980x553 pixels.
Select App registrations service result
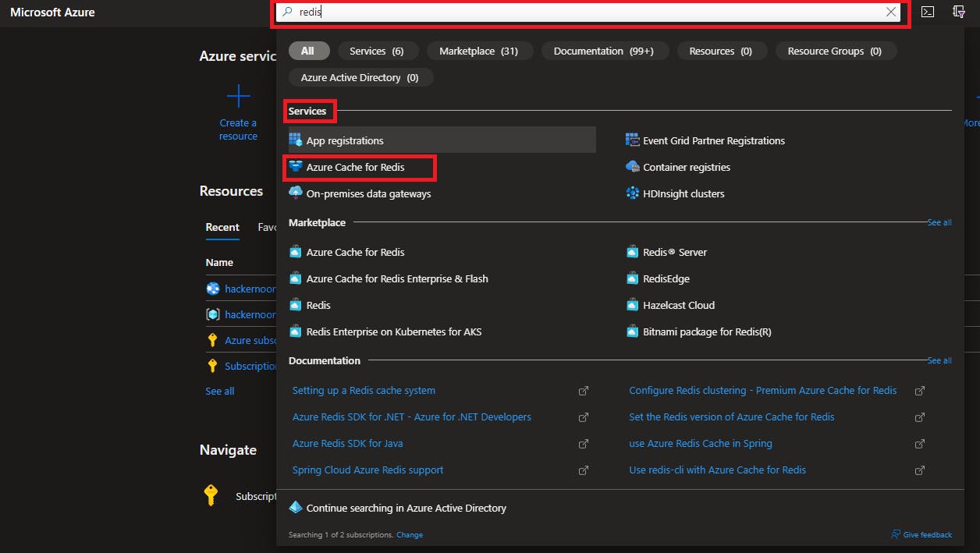(345, 141)
